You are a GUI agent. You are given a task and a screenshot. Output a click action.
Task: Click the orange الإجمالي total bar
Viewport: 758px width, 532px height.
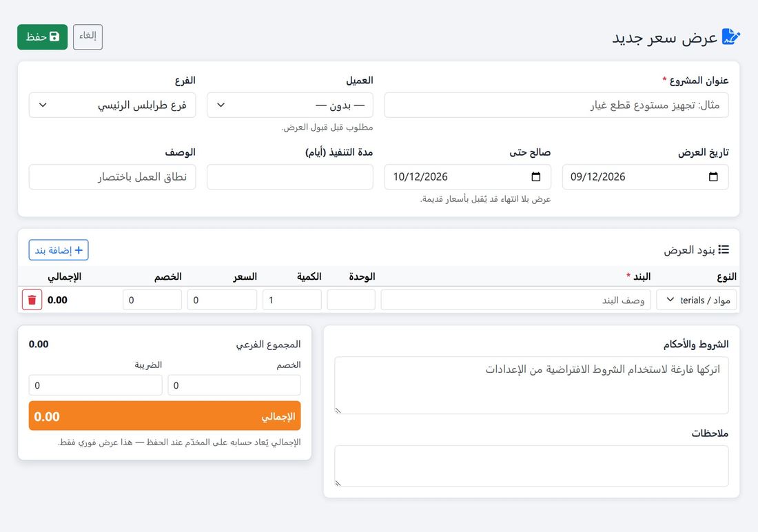click(165, 416)
